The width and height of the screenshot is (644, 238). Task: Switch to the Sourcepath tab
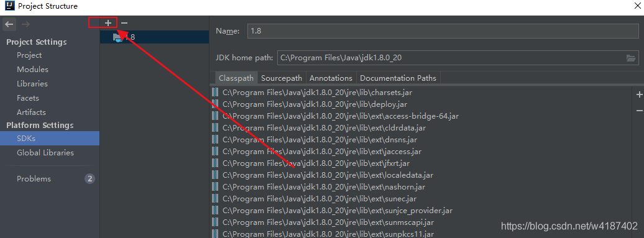coord(282,78)
